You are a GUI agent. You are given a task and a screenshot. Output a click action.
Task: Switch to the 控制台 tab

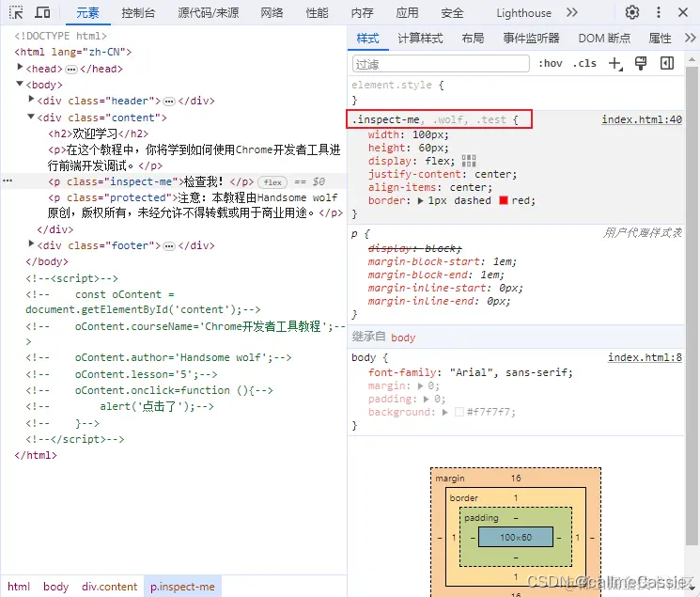coord(138,13)
